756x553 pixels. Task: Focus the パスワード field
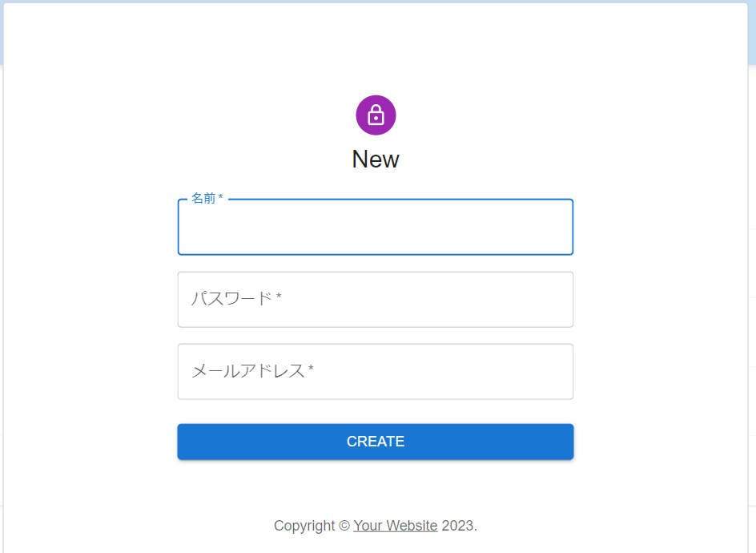click(376, 299)
